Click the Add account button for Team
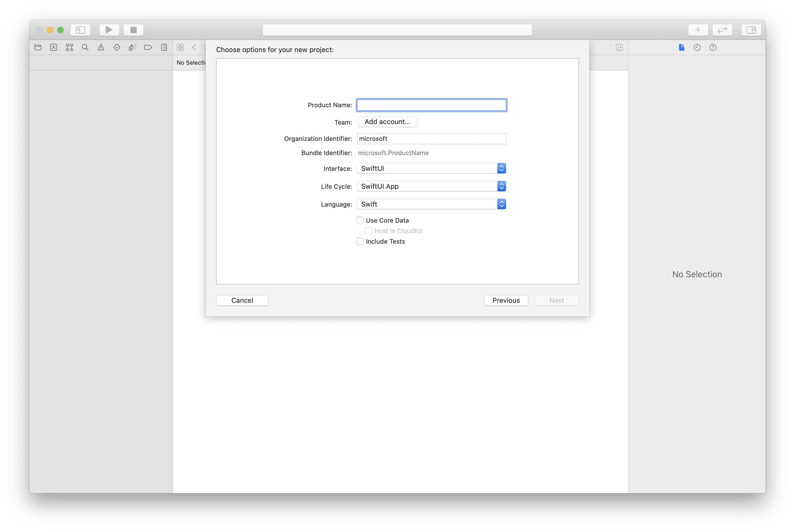795x532 pixels. (x=386, y=121)
